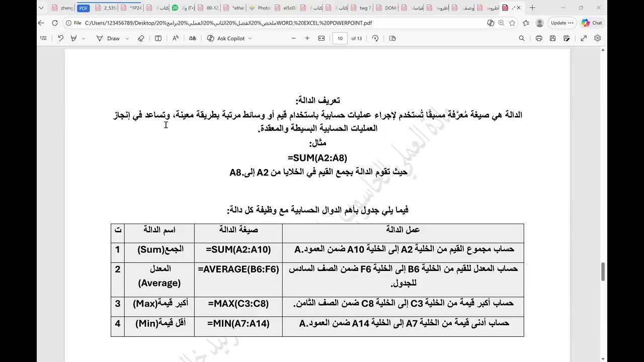Open PDF viewer settings gear
Viewport: 644px width, 362px height.
[598, 38]
